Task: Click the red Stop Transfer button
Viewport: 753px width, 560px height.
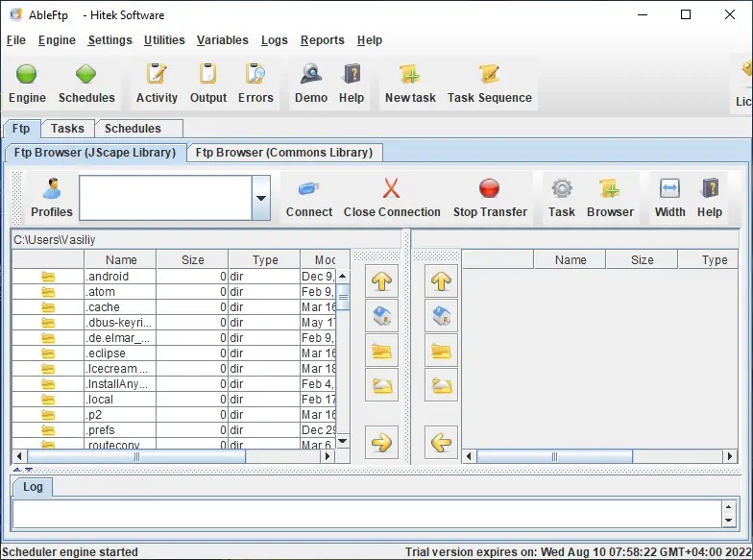Action: point(490,188)
